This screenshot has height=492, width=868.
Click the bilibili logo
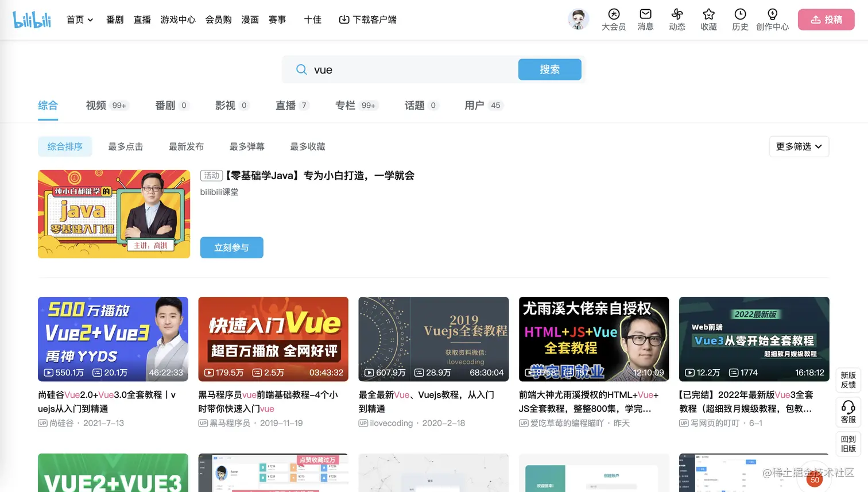point(32,20)
